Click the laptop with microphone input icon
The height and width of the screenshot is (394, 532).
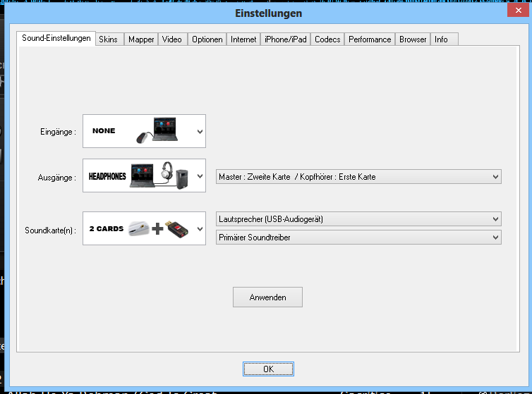coord(157,130)
